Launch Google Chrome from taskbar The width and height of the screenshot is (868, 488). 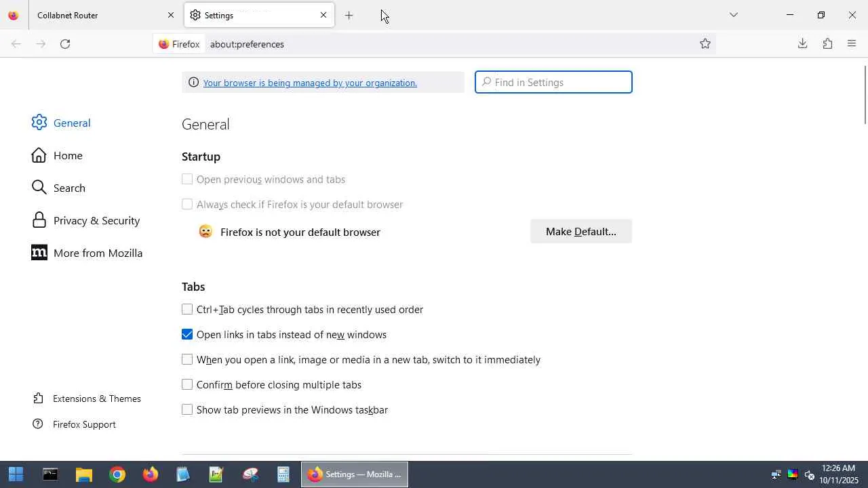pos(117,474)
